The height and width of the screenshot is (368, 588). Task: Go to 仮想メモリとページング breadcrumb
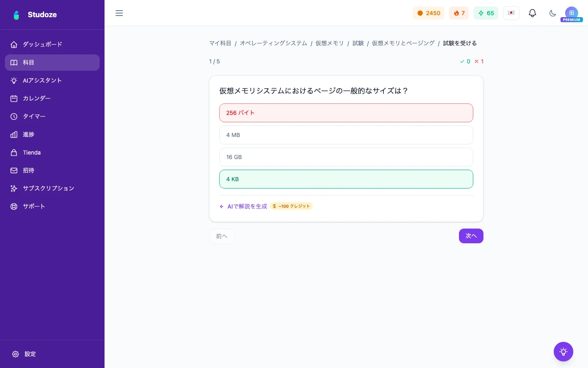tap(403, 43)
